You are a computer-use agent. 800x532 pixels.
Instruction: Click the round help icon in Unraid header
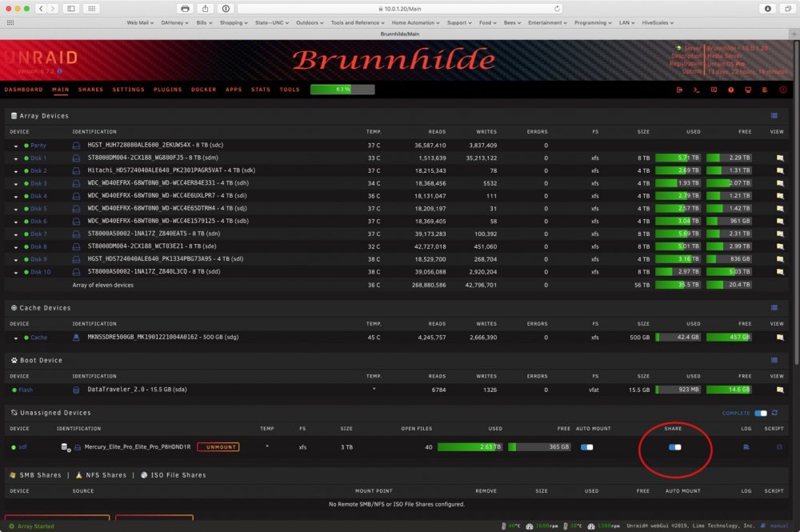point(730,90)
